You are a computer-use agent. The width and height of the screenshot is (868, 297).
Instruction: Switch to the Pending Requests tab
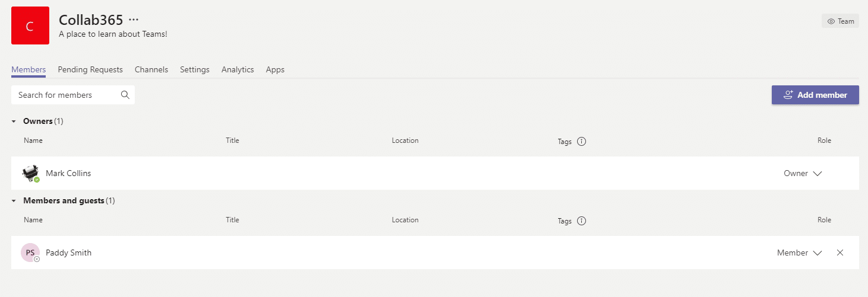(90, 70)
